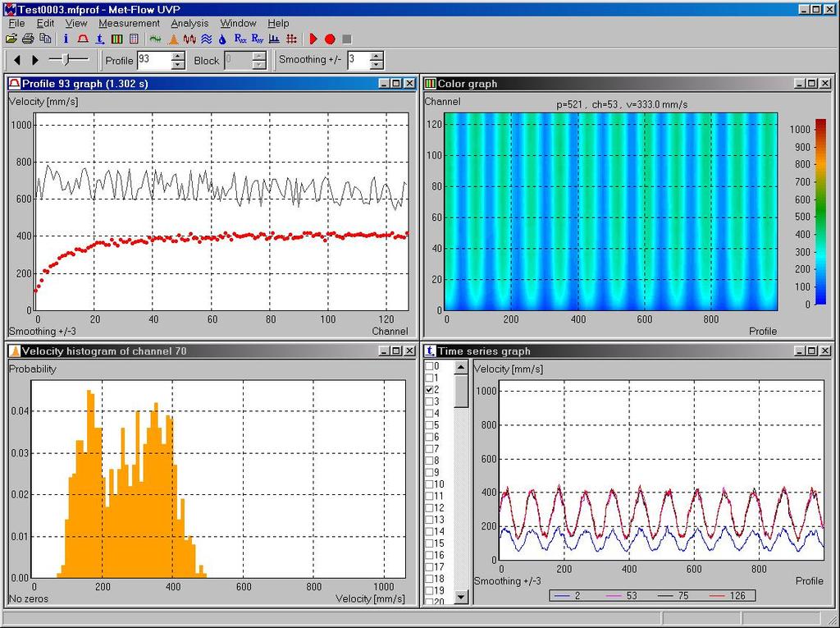This screenshot has width=840, height=628.
Task: Check channel 0 checkbox in time series
Action: click(x=429, y=366)
